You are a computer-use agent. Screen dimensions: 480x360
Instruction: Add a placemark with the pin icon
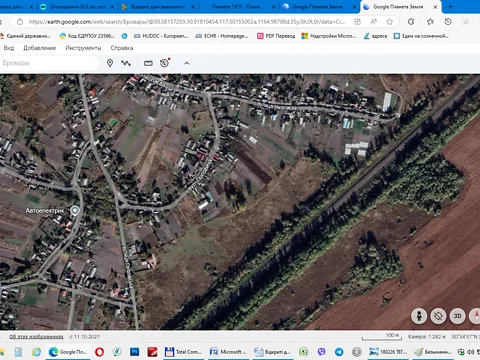point(110,63)
